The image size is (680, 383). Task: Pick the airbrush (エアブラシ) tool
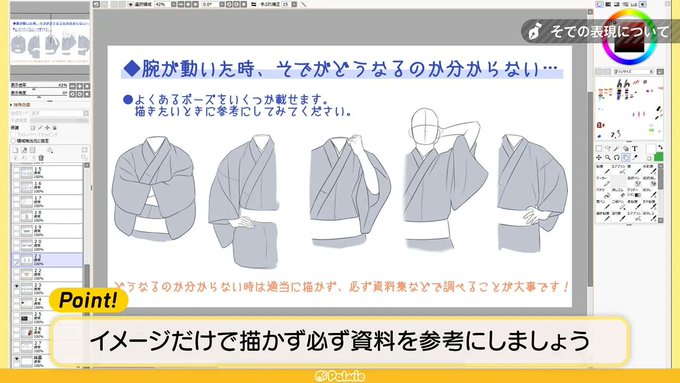coord(618,168)
